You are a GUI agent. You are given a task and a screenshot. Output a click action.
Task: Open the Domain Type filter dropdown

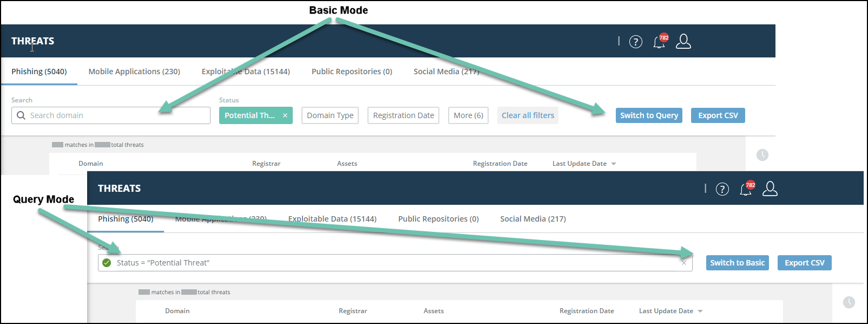(330, 115)
